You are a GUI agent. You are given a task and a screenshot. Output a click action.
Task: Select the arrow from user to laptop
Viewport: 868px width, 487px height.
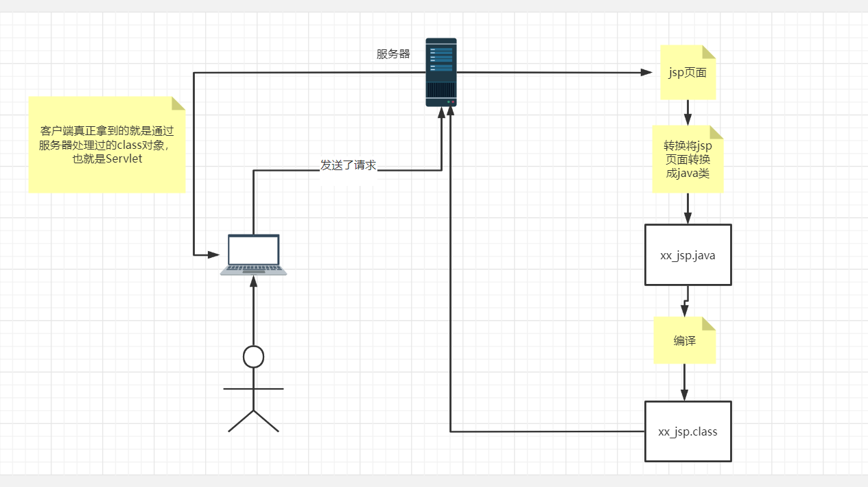pyautogui.click(x=253, y=310)
